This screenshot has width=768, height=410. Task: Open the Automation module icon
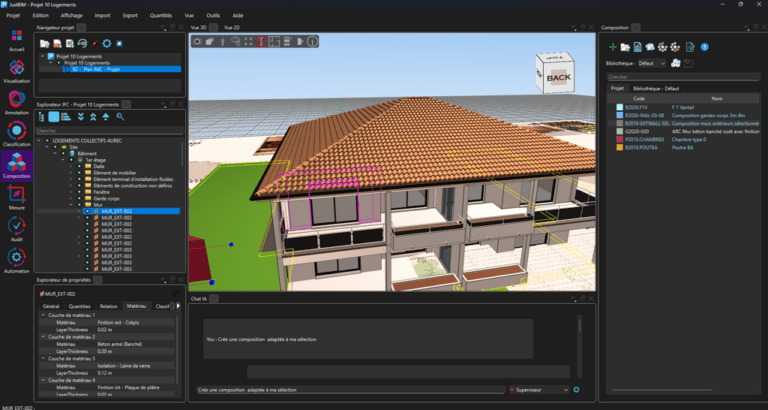pyautogui.click(x=16, y=260)
